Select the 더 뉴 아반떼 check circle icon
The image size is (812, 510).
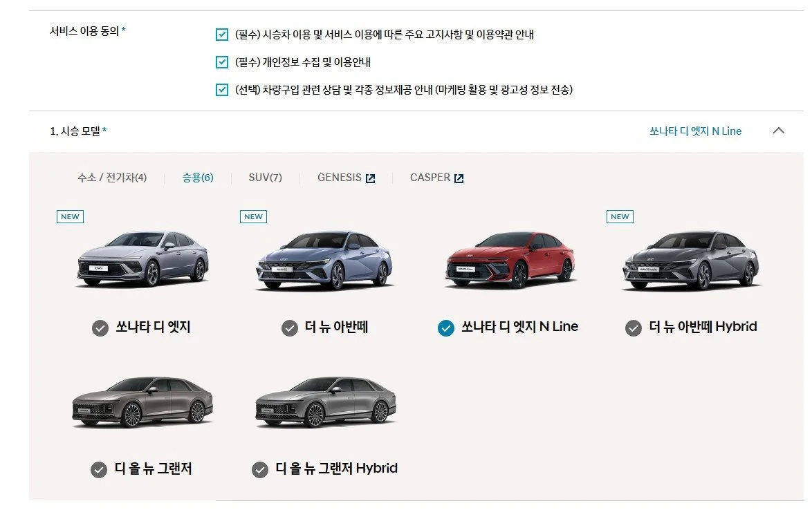(290, 328)
